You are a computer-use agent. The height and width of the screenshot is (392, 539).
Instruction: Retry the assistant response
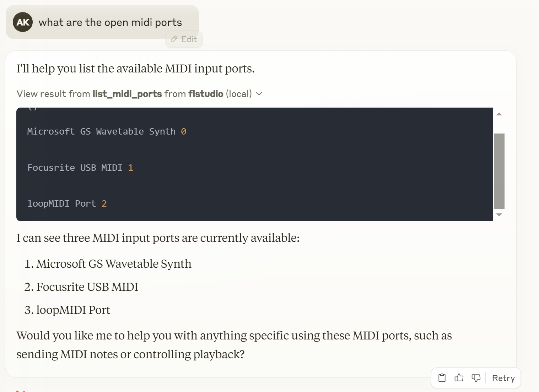pyautogui.click(x=503, y=378)
